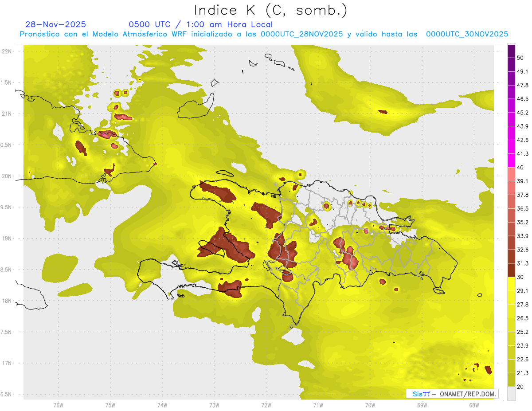Click the colorbar label "47.8"

click(x=522, y=85)
